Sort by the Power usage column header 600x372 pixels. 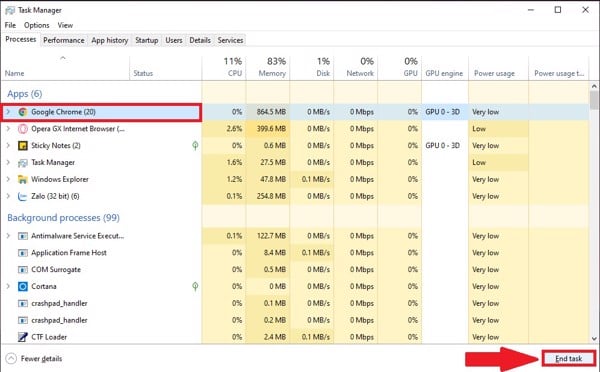tap(498, 68)
